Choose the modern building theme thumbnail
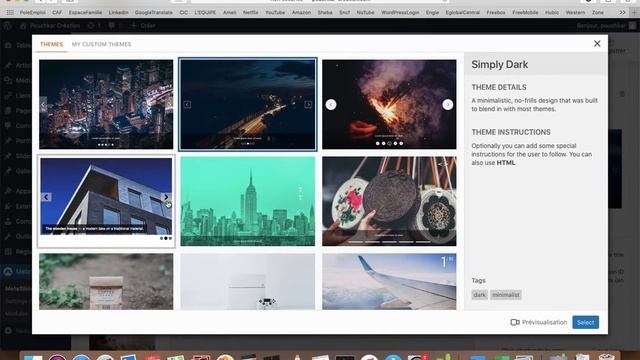The height and width of the screenshot is (360, 640). coord(106,201)
